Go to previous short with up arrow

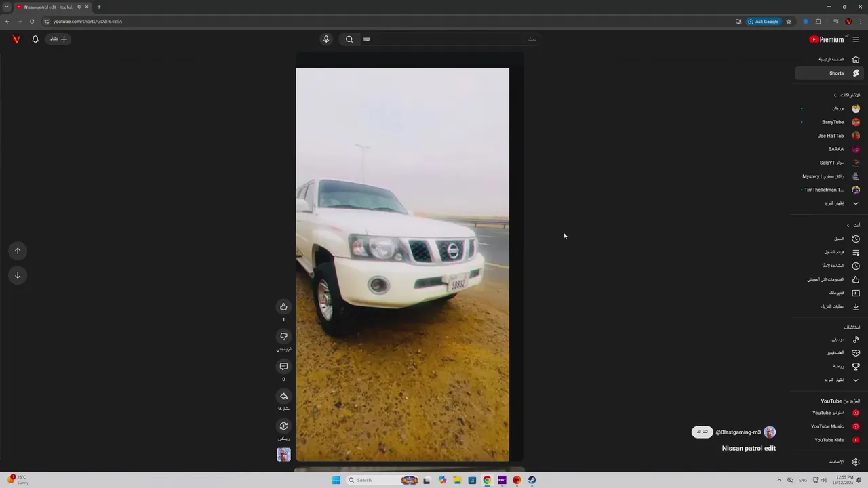18,251
